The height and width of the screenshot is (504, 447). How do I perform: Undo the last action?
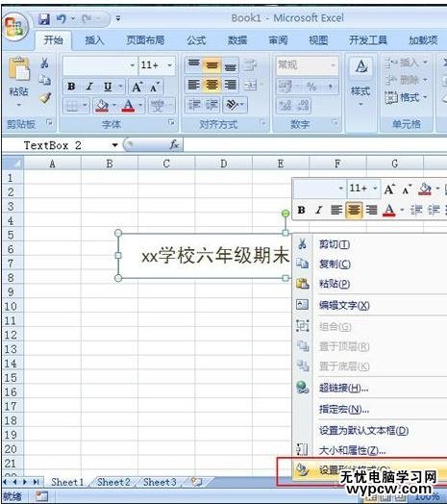tap(62, 19)
